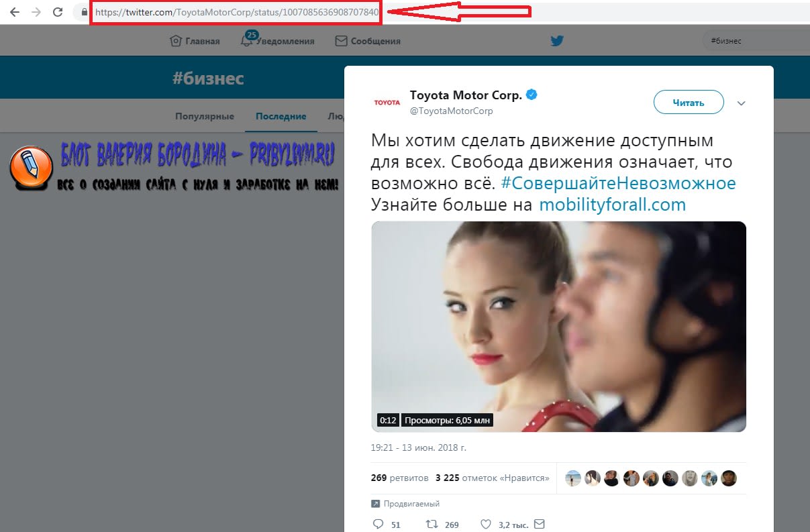Click the Продвигаемый promoted arrow icon
The image size is (810, 532).
pyautogui.click(x=375, y=504)
